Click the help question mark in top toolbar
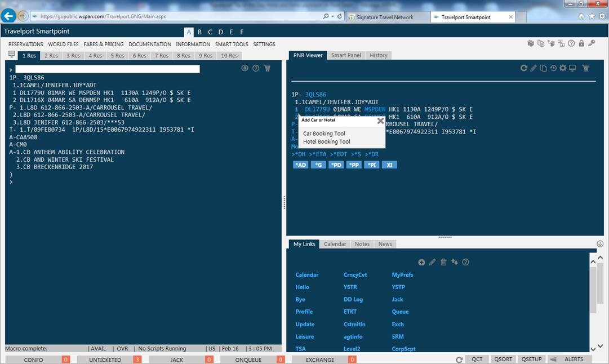The height and width of the screenshot is (364, 609). click(x=571, y=43)
